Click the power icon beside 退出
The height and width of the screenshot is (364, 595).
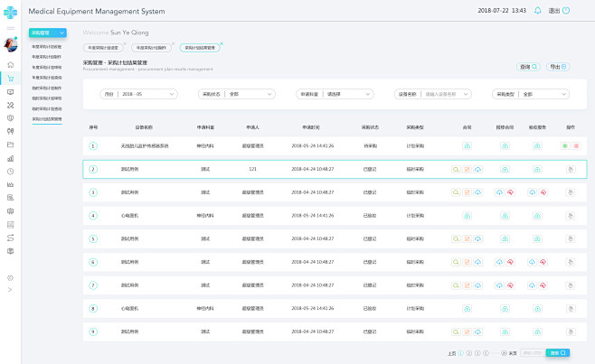pos(566,11)
